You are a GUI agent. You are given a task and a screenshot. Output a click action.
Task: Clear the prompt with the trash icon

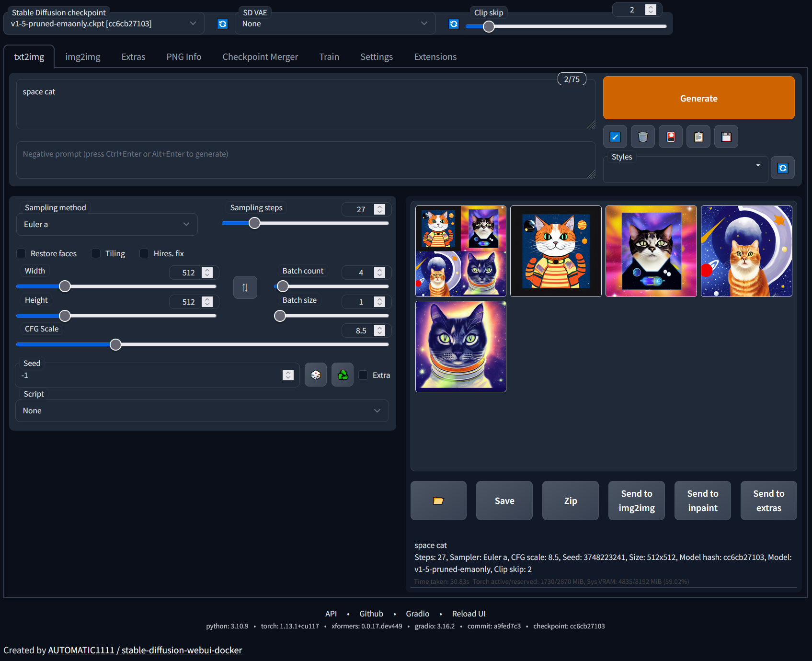click(642, 137)
